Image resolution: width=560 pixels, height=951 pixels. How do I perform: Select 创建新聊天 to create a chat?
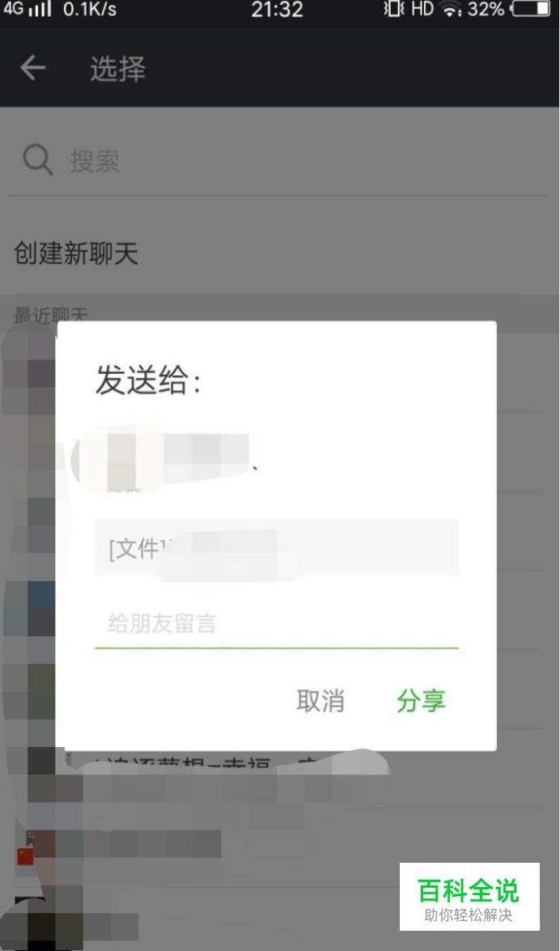pyautogui.click(x=76, y=253)
